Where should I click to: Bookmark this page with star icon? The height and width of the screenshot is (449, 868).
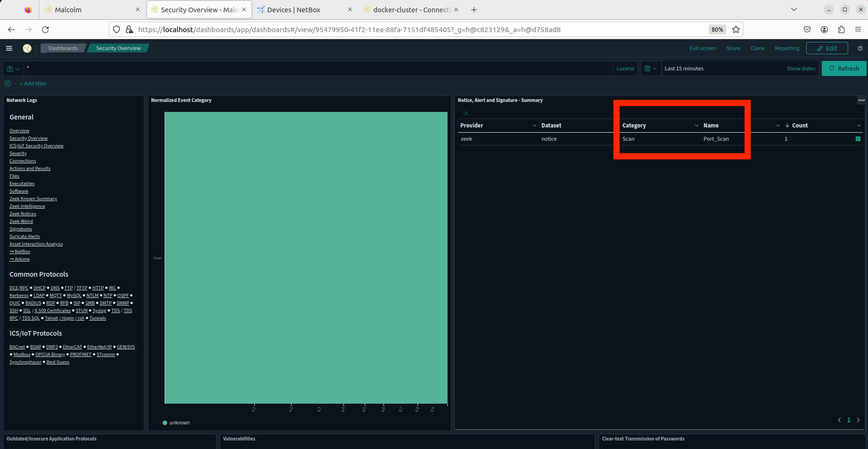[x=735, y=29]
